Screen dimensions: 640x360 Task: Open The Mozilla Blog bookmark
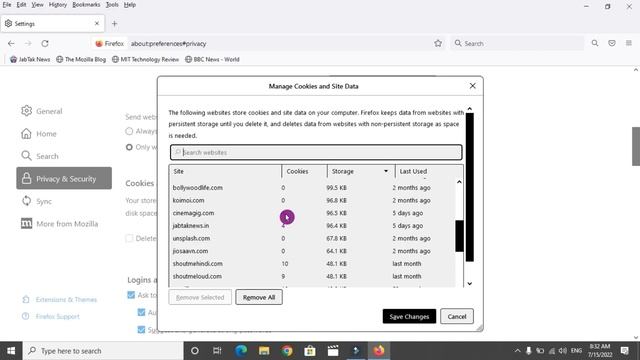point(81,59)
